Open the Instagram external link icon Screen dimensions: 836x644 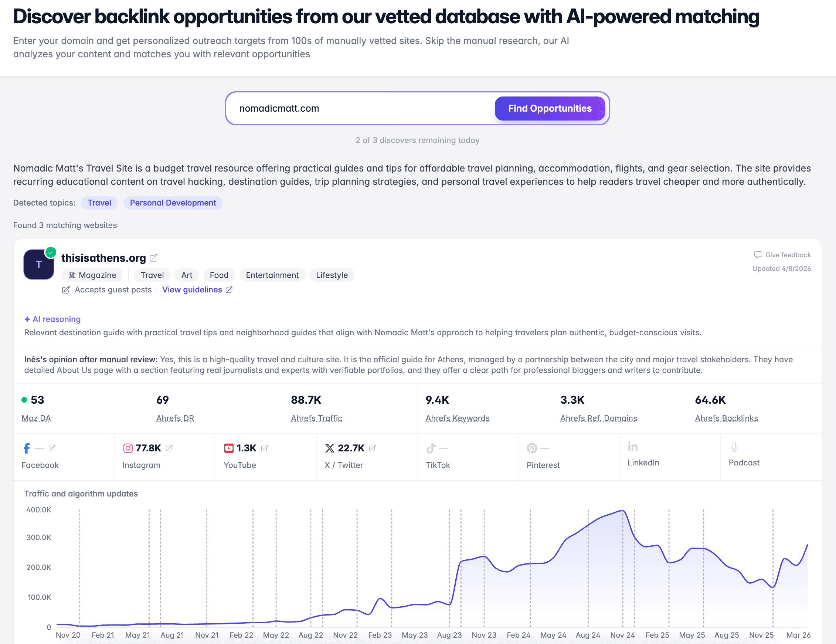pos(169,448)
